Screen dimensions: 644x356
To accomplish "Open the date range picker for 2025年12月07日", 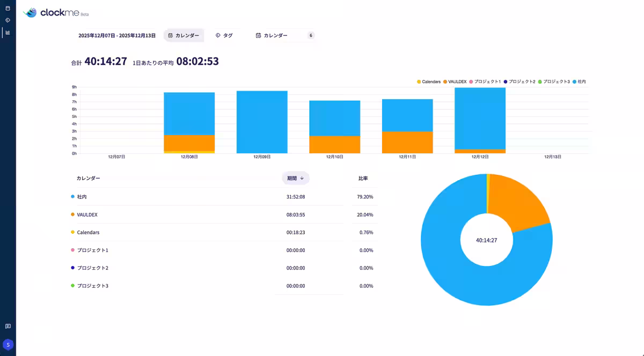I will (x=117, y=35).
